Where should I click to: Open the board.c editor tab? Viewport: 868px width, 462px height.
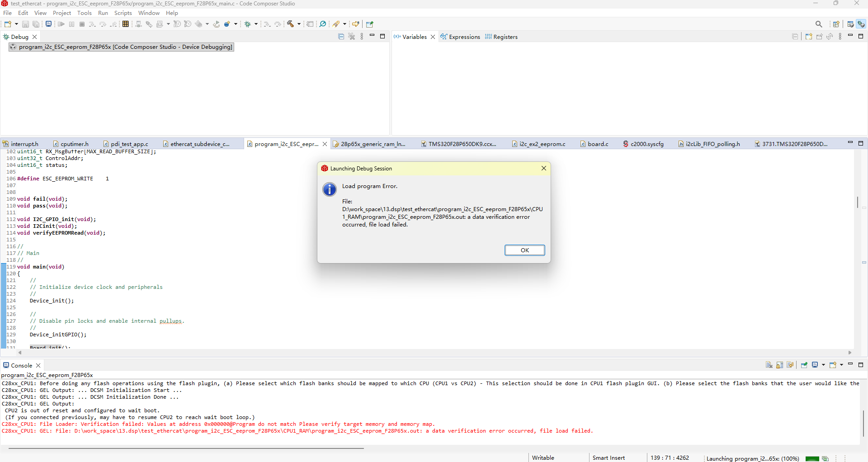[594, 144]
